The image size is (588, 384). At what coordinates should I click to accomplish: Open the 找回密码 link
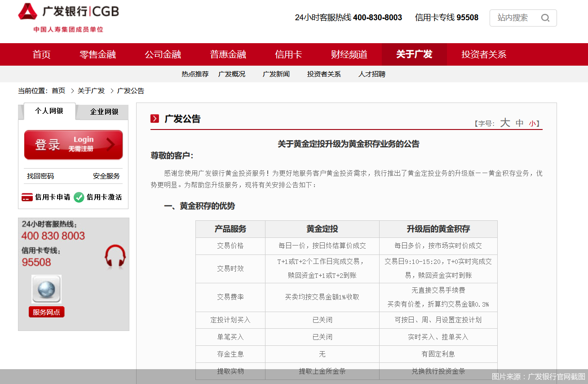[x=40, y=176]
